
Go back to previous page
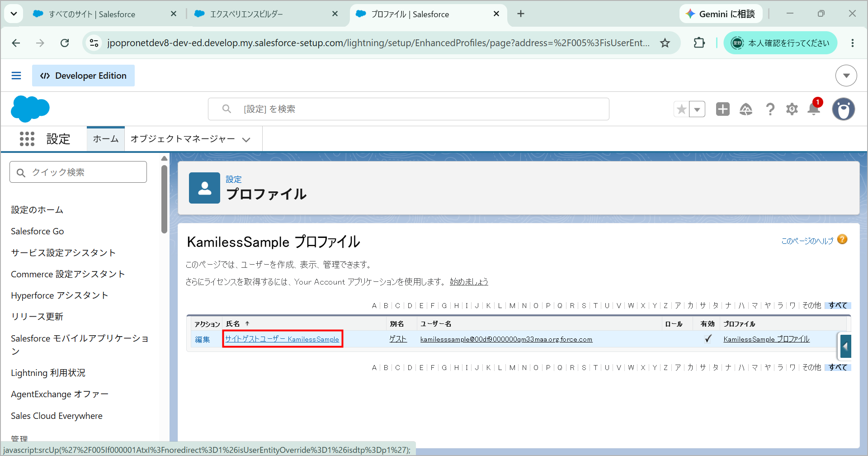click(16, 43)
